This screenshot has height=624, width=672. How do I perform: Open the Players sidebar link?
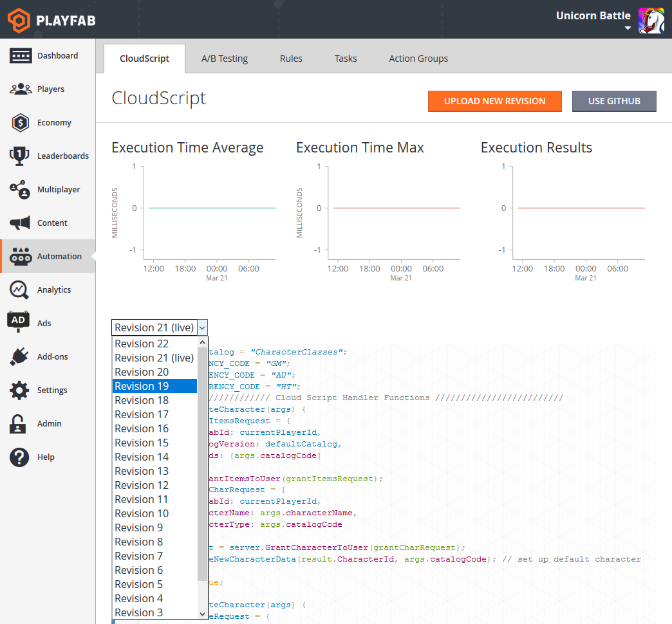(51, 89)
